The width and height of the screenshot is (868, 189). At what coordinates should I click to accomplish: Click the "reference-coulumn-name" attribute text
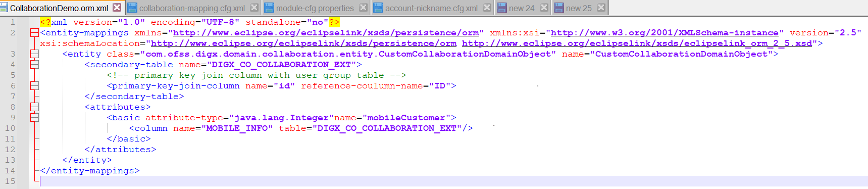click(362, 86)
